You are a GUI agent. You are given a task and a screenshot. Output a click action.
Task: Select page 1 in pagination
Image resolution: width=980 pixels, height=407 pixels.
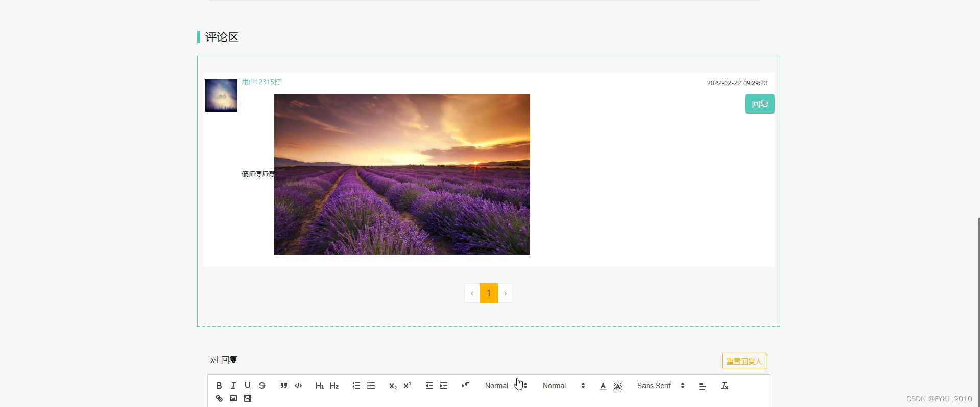tap(489, 293)
